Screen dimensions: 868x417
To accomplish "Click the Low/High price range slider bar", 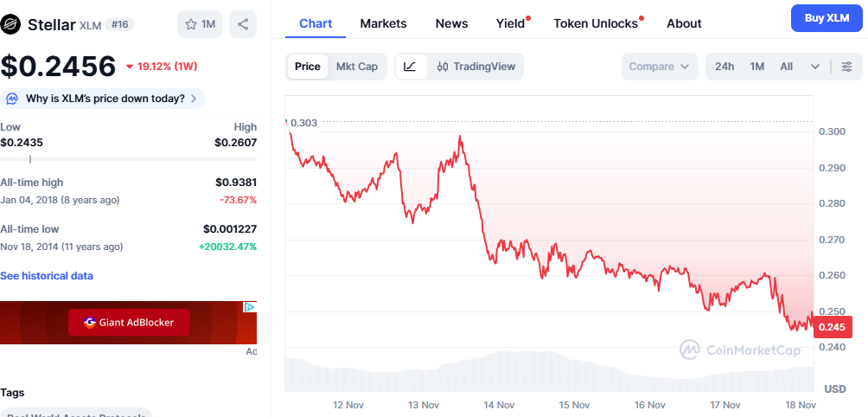I will 128,159.
